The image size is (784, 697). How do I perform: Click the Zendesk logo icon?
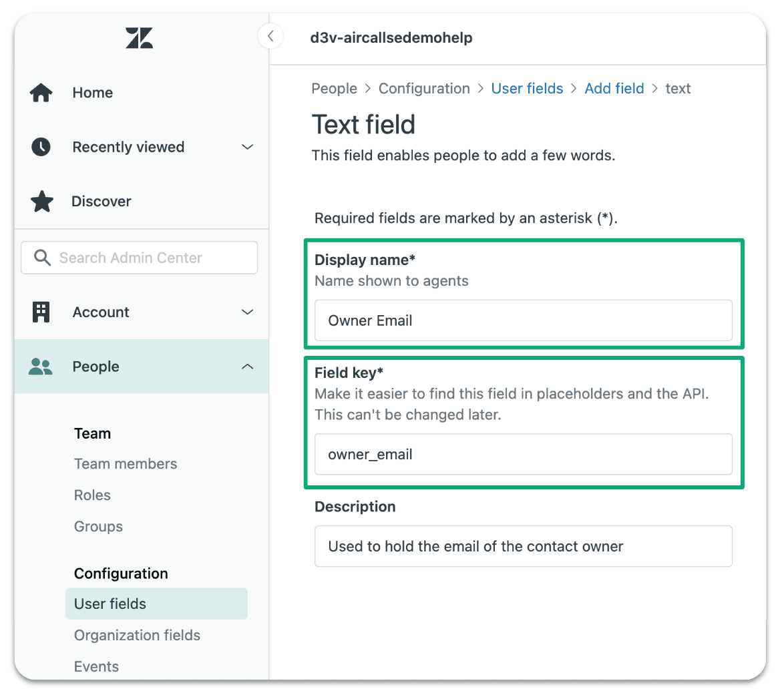pos(139,38)
